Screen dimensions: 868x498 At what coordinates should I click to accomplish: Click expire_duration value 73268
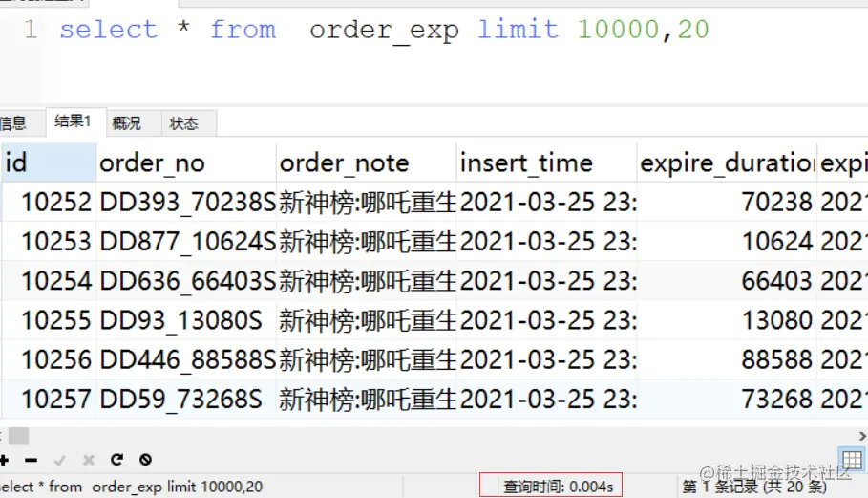tap(727, 399)
